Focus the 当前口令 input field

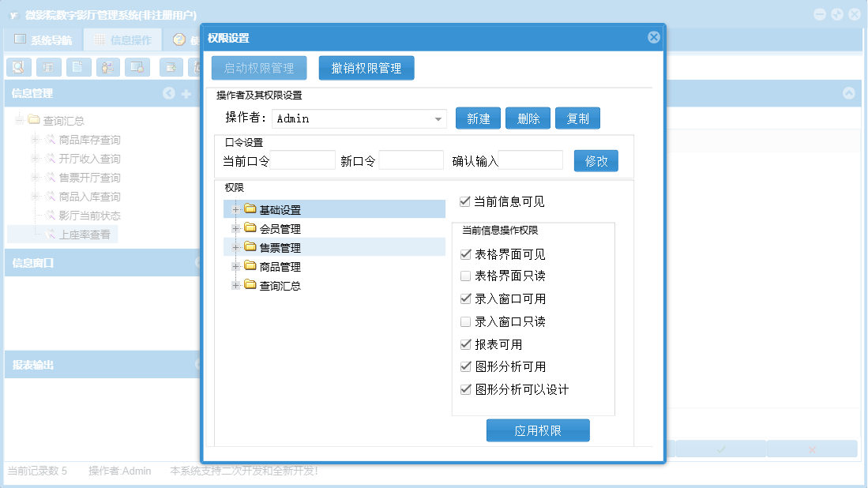click(302, 160)
